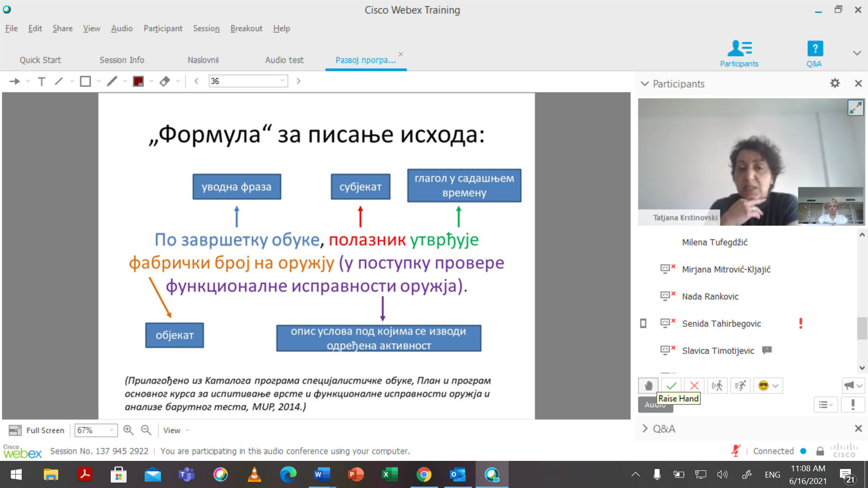Choose the eraser annotation tool
Screen dimensions: 868x488
coord(165,81)
